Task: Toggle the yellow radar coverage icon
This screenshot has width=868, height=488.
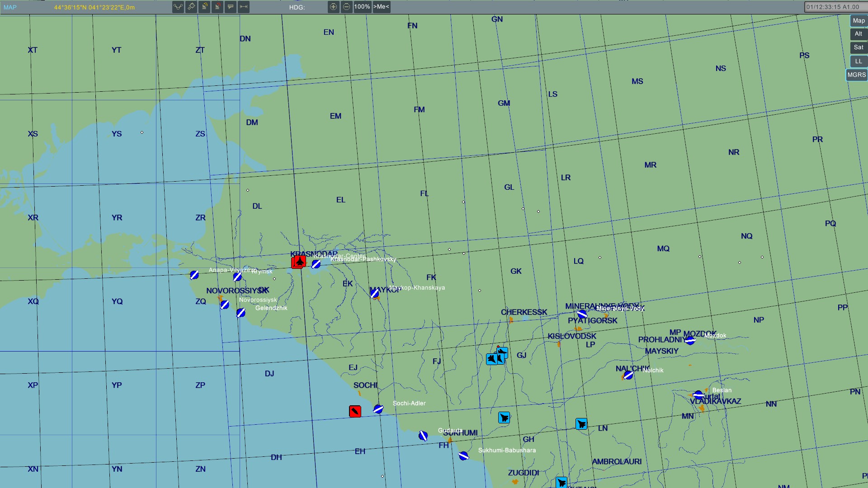Action: click(204, 7)
